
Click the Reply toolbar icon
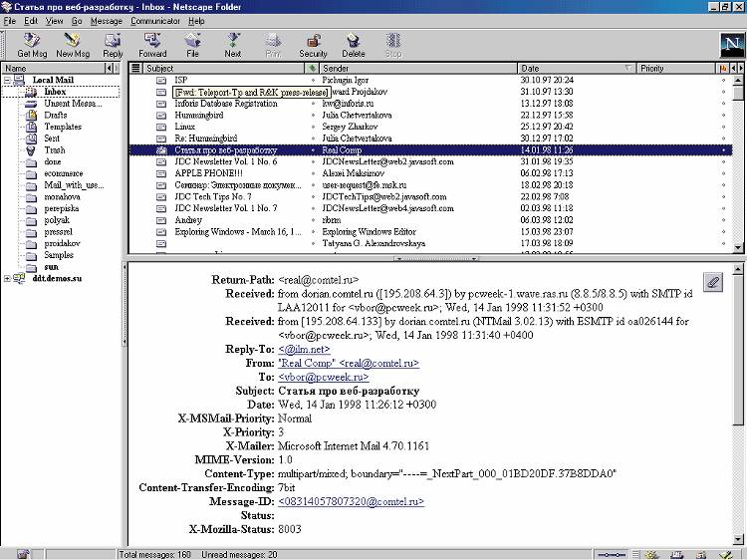pyautogui.click(x=113, y=45)
